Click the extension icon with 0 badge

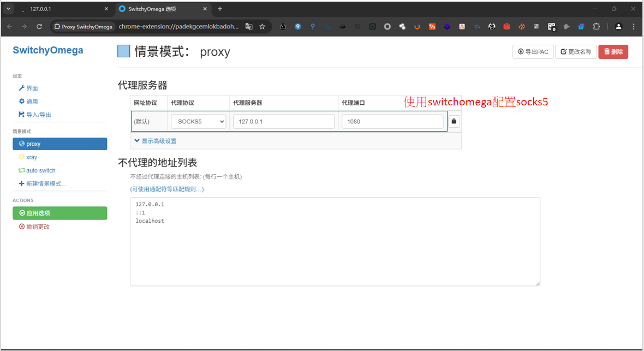pyautogui.click(x=552, y=27)
